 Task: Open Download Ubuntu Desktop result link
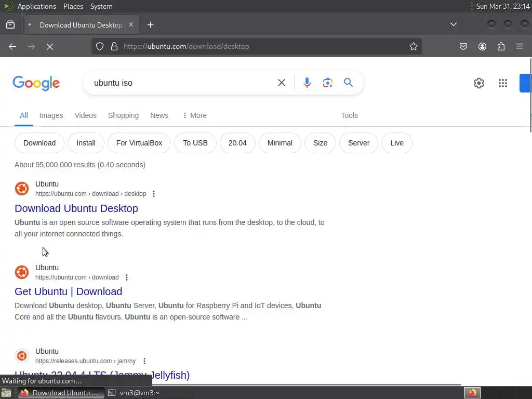point(76,208)
